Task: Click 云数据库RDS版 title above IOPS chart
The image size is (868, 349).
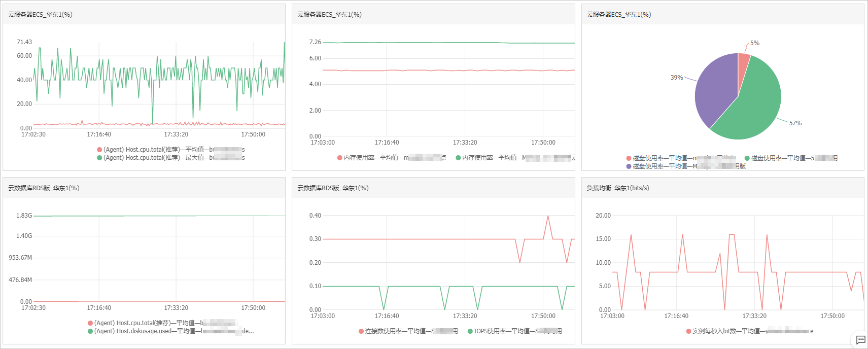Action: (x=333, y=188)
